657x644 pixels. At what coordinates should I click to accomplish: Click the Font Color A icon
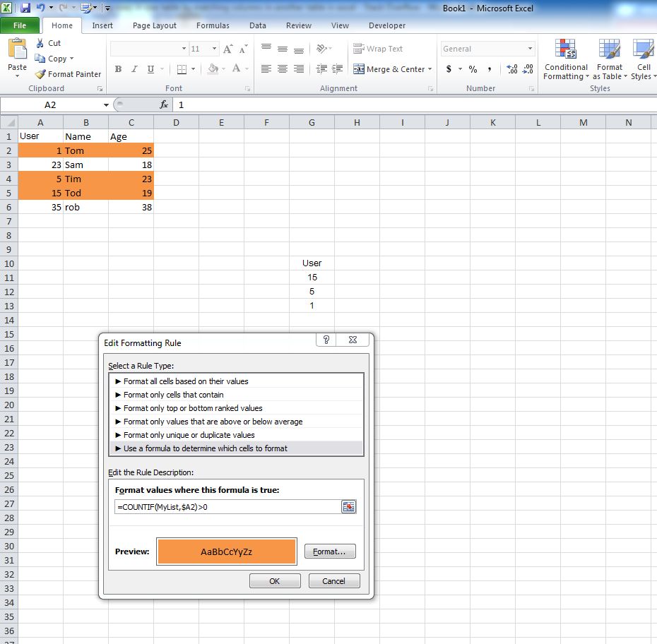237,68
